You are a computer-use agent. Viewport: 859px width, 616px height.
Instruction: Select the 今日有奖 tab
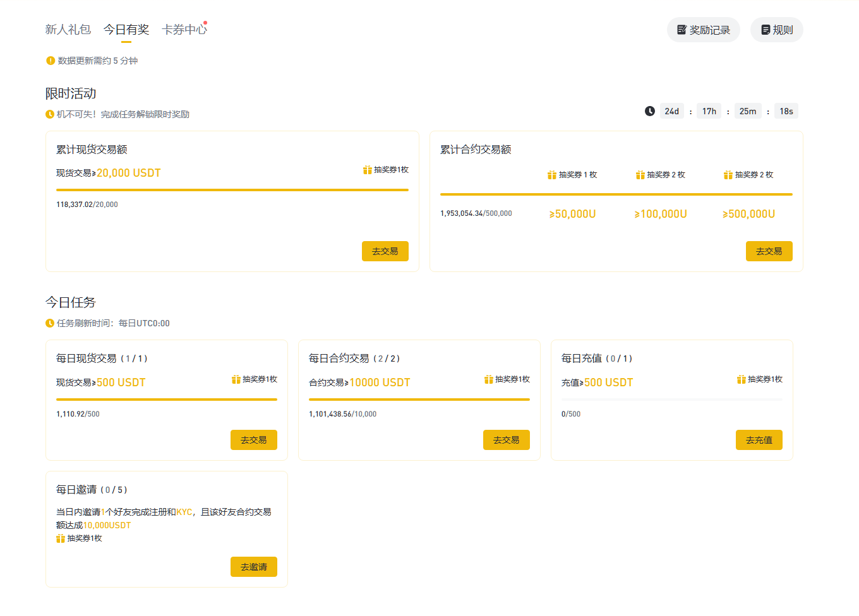click(126, 30)
